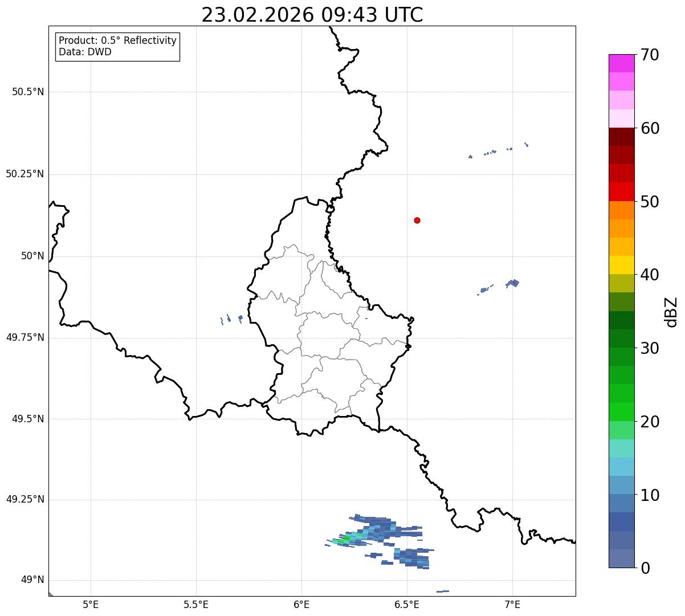Click the 49.25°N latitude label
685x616 pixels.
pos(25,499)
